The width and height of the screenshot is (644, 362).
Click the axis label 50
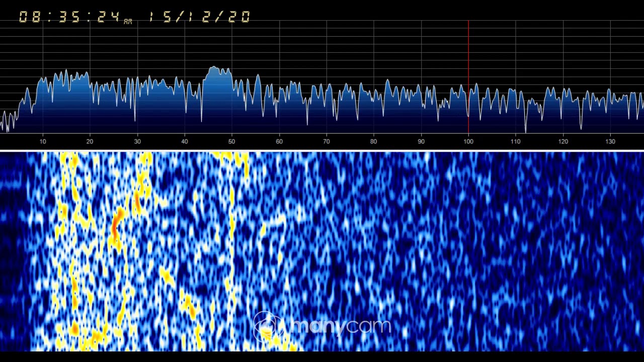coord(232,142)
